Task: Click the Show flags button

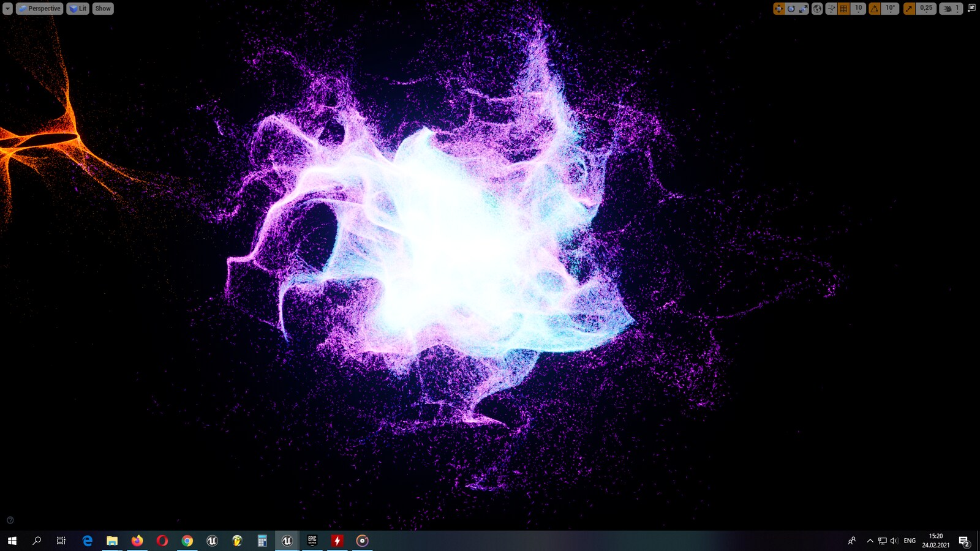Action: [103, 9]
